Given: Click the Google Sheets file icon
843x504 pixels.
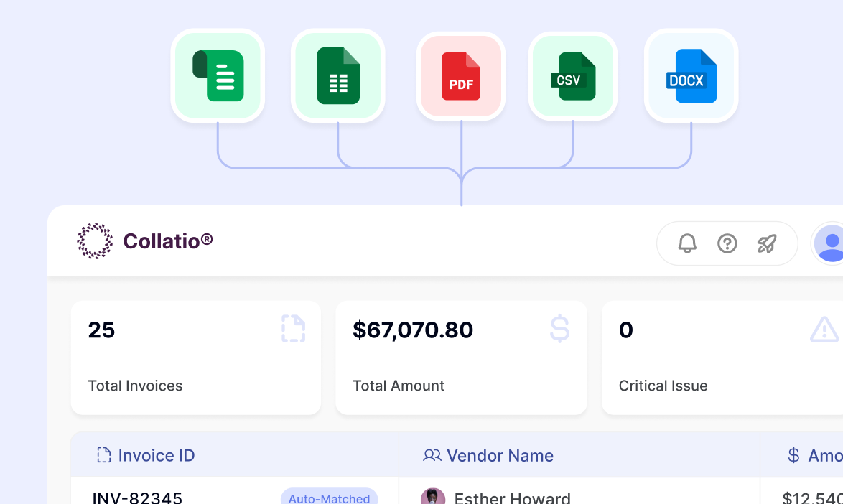Looking at the screenshot, I should [338, 76].
